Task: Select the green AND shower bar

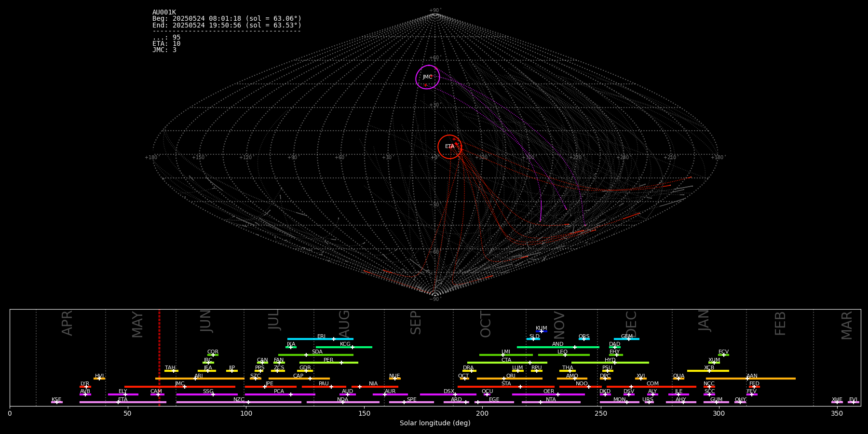Action: click(558, 347)
